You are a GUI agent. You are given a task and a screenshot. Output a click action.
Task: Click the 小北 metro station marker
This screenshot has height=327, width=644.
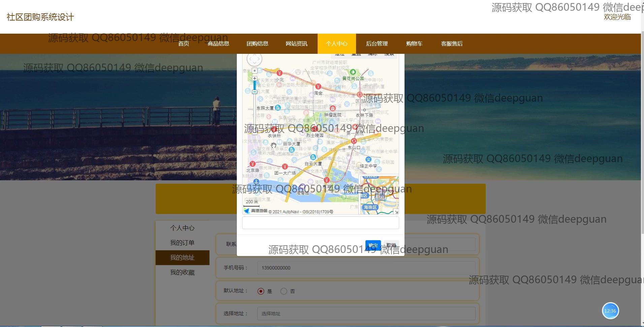coord(279,73)
